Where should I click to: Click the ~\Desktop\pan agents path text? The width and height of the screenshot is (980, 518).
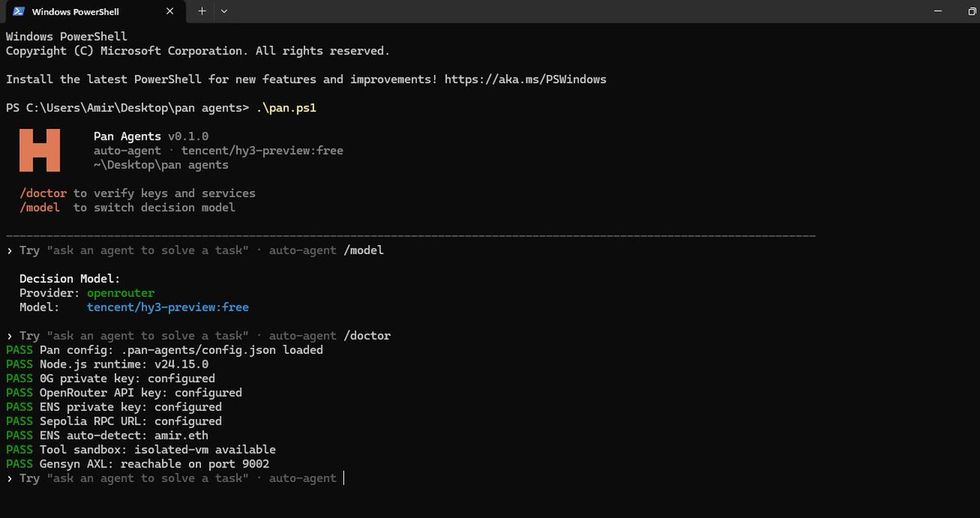pyautogui.click(x=161, y=166)
